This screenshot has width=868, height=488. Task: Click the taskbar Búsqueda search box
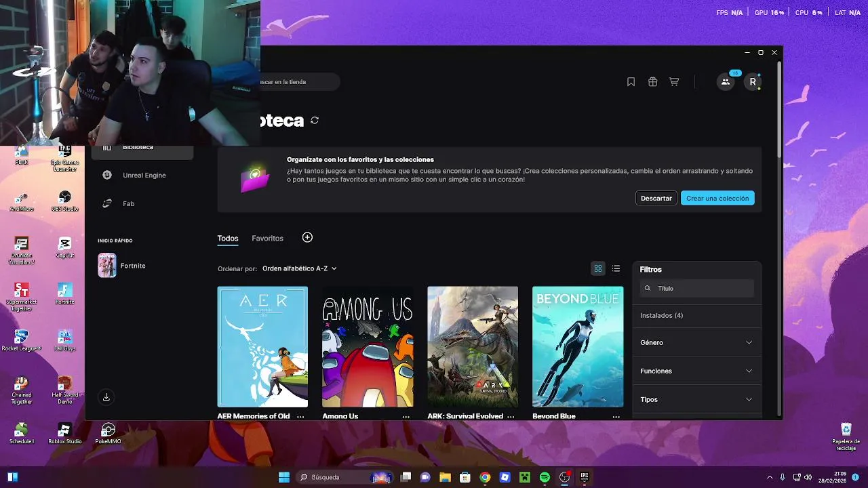[x=345, y=477]
